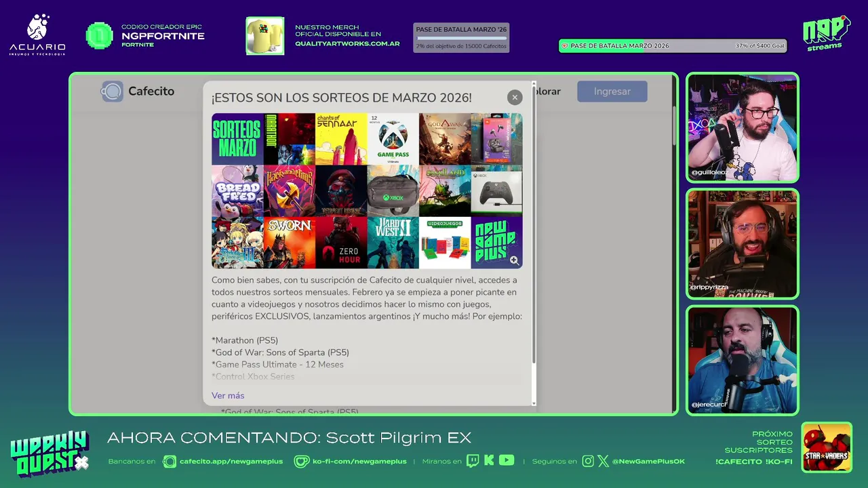The height and width of the screenshot is (488, 868).
Task: Click the Sorteos Marzo tile
Action: 237,139
